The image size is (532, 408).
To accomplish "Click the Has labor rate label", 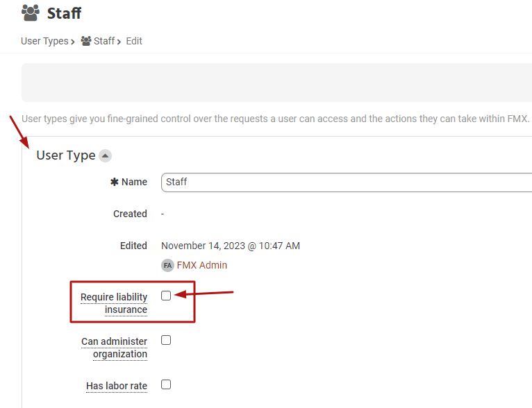I will [117, 386].
